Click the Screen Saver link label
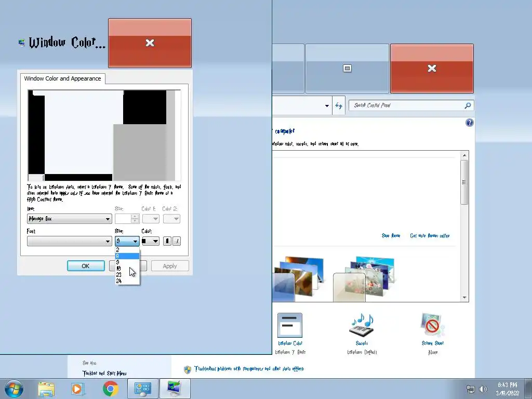The image size is (532, 399). 433,343
